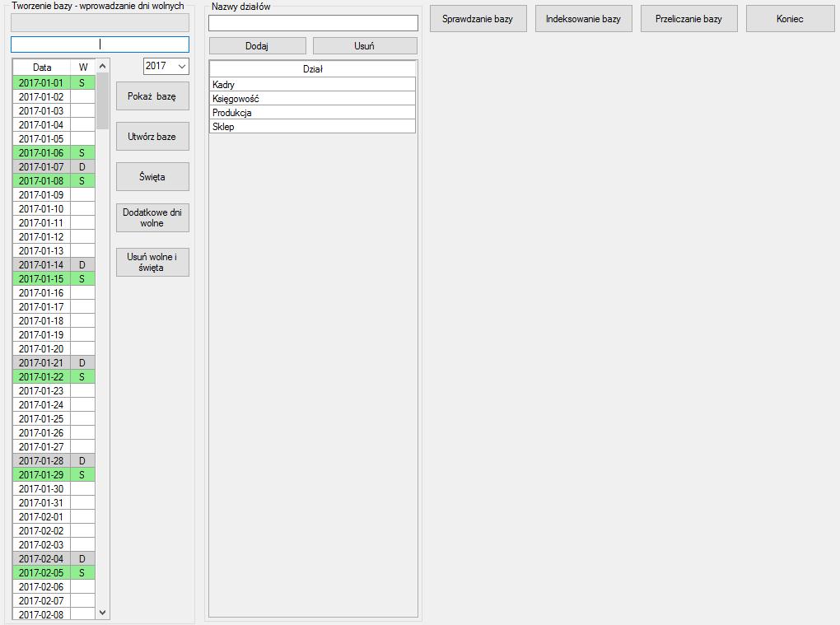Select date 2017-01-28 row
This screenshot has width=840, height=625.
click(x=54, y=460)
